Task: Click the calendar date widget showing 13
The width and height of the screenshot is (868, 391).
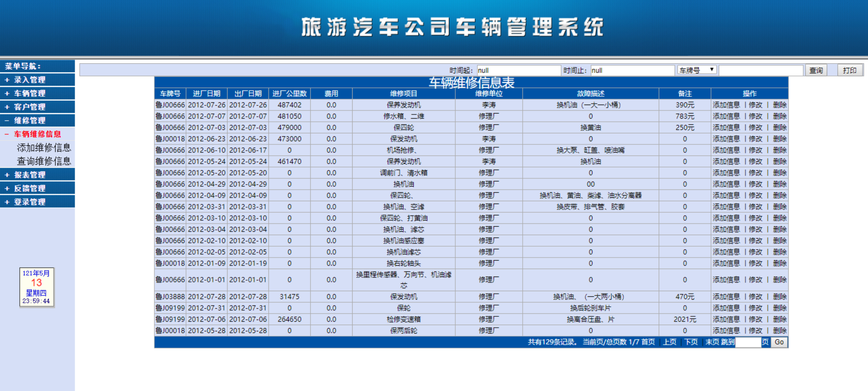Action: 36,287
